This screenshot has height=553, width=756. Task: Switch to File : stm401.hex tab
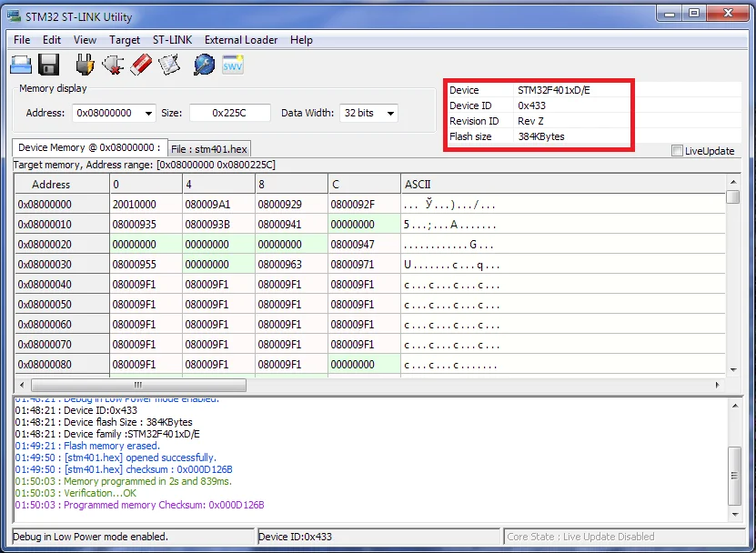click(209, 149)
